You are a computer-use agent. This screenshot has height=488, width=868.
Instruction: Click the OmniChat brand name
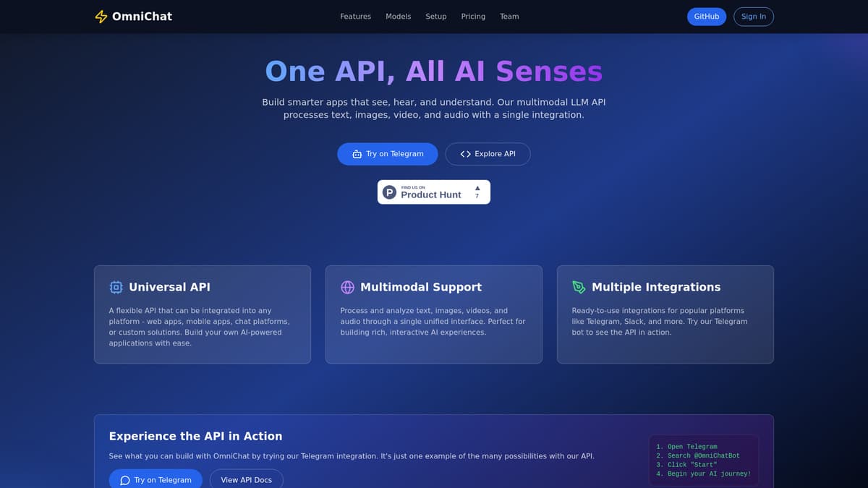point(142,16)
